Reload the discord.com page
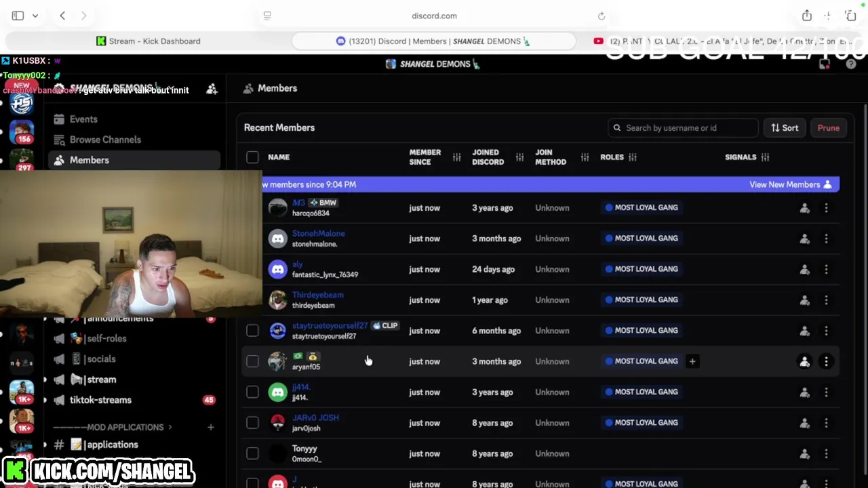Viewport: 868px width, 488px height. click(x=601, y=16)
